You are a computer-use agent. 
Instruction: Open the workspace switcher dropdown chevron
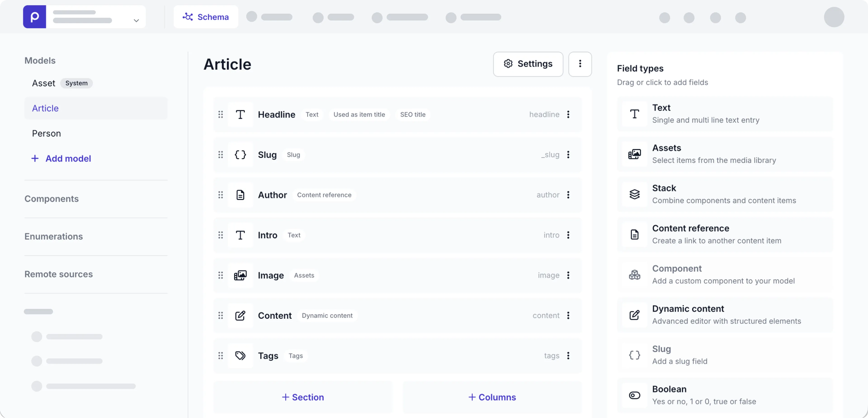pyautogui.click(x=136, y=21)
